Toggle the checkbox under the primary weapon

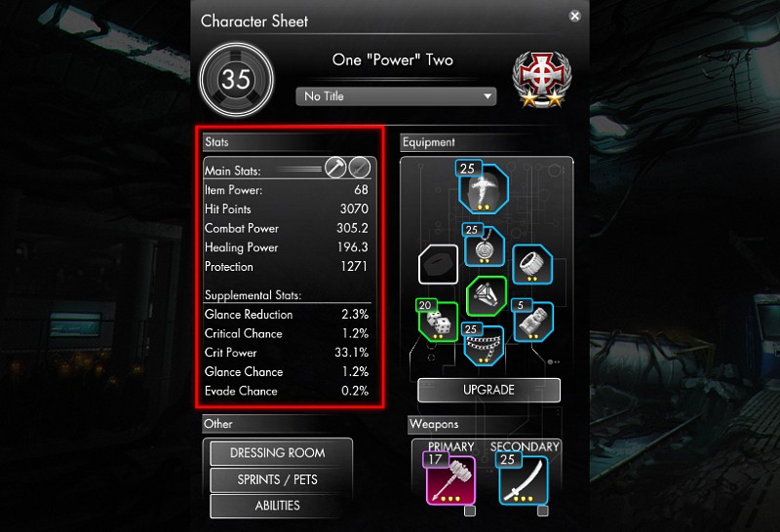[x=470, y=512]
